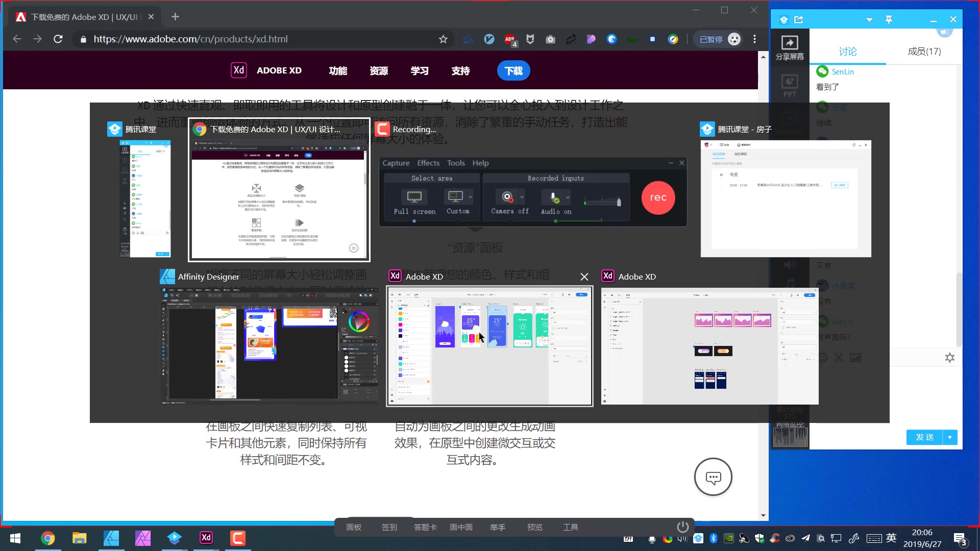Click the page vertical scrollbar down arrow

pos(763,516)
